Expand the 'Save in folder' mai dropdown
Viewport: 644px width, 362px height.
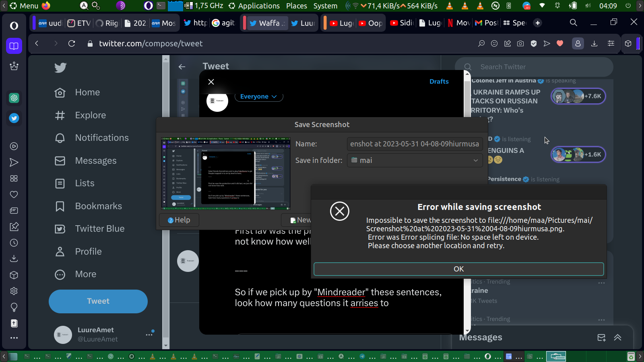tap(415, 160)
